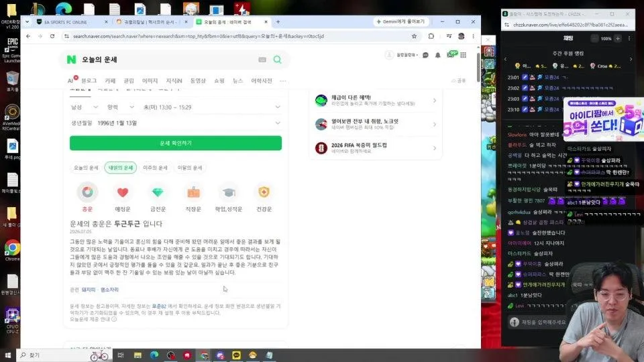Expand the 체급이 다른 혜택 banner arrow

click(x=435, y=101)
